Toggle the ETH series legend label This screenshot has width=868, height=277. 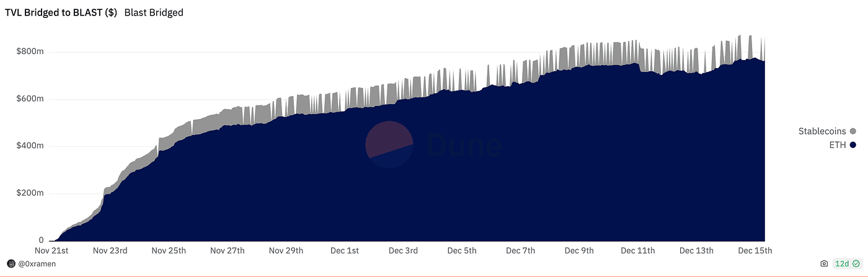(838, 145)
